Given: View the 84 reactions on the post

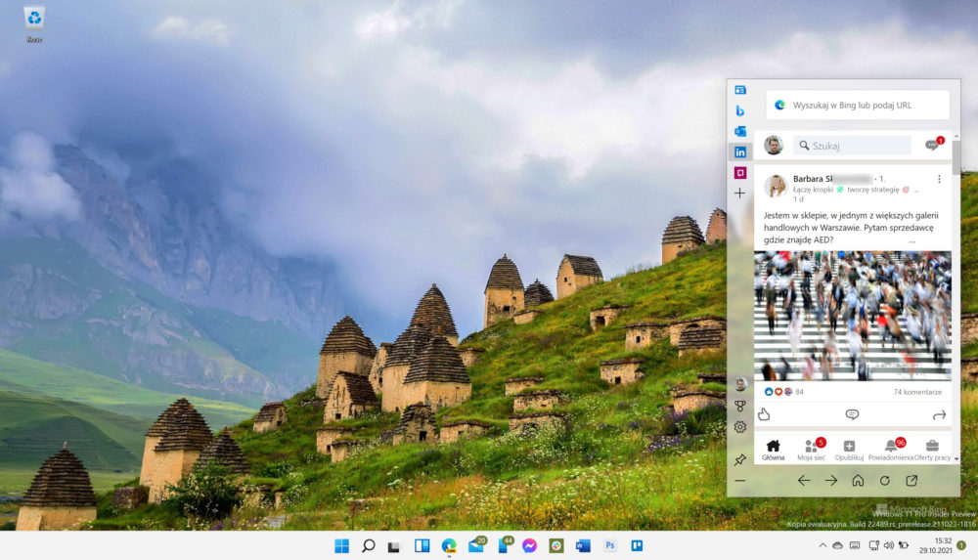Looking at the screenshot, I should pyautogui.click(x=784, y=392).
